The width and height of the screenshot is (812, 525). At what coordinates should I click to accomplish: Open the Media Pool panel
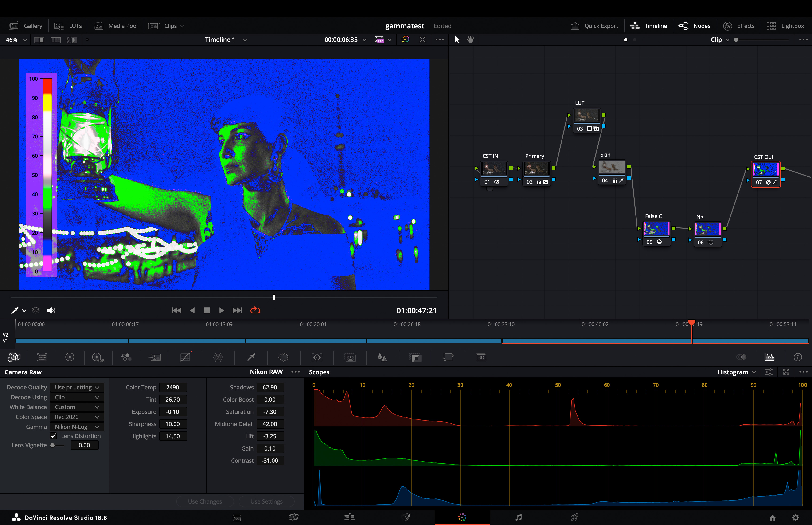click(116, 26)
